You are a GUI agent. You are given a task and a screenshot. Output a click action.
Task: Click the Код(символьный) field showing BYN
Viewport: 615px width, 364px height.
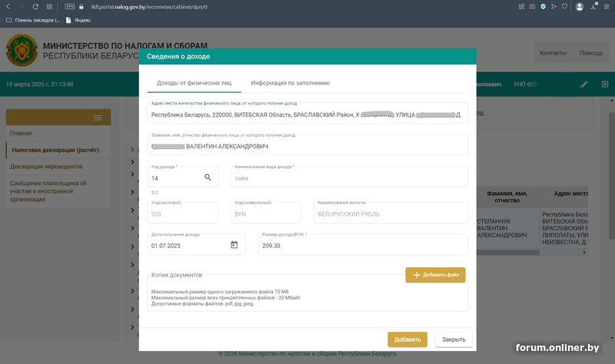265,213
